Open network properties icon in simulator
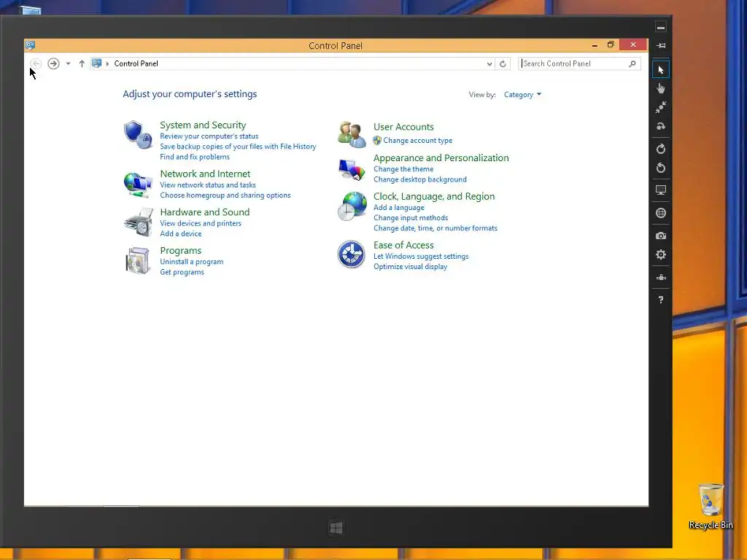 pos(661,277)
